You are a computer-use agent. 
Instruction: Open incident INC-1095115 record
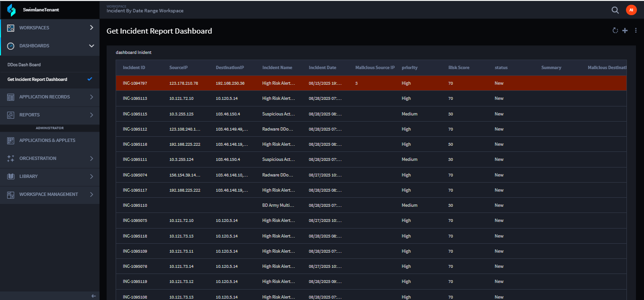tap(135, 114)
